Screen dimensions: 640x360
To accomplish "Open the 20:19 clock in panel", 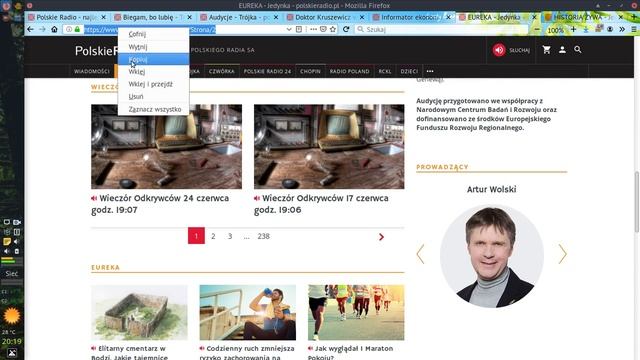I will point(11,341).
